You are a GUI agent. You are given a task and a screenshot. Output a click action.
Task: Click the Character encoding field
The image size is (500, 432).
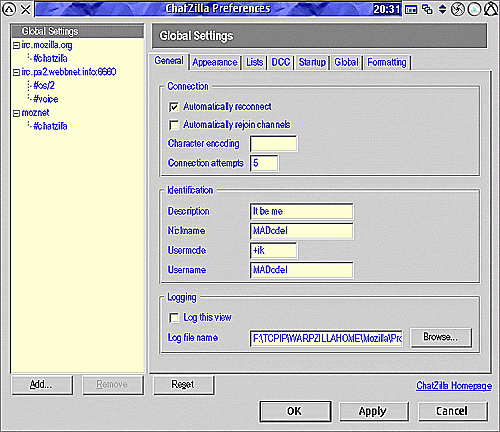click(x=274, y=144)
